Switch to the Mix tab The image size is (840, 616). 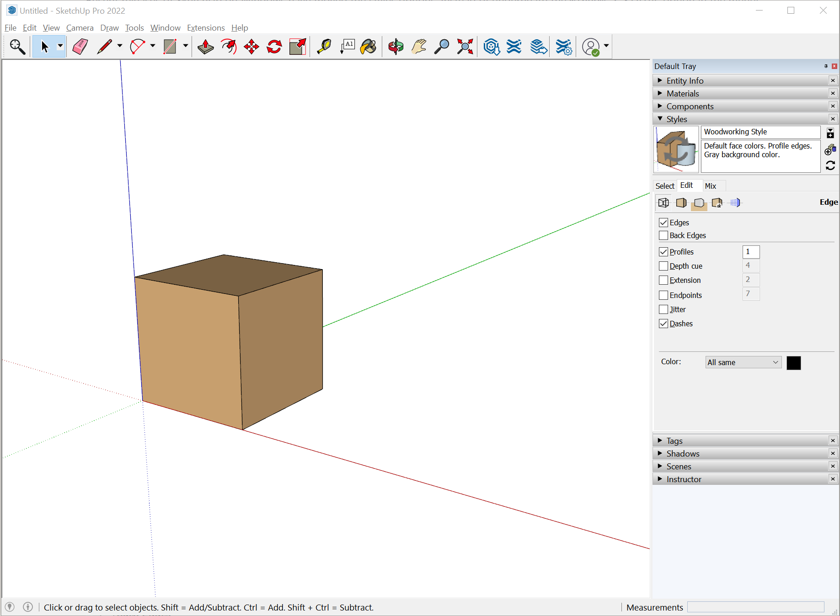[710, 186]
